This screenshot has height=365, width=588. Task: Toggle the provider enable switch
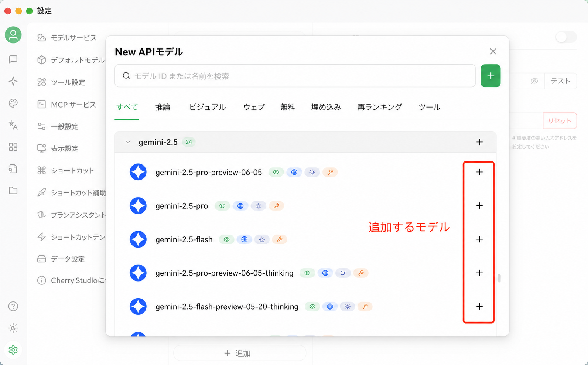(x=566, y=37)
